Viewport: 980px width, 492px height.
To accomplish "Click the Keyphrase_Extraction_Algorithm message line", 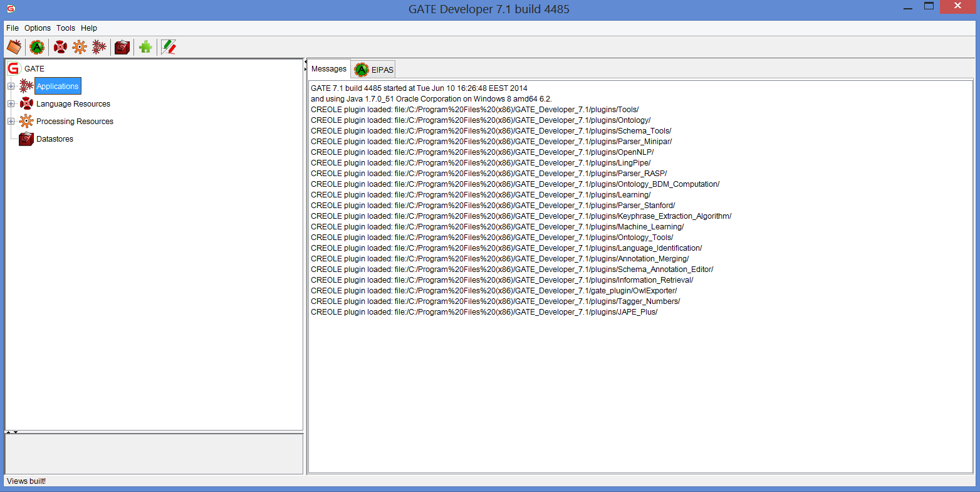I will coord(521,216).
